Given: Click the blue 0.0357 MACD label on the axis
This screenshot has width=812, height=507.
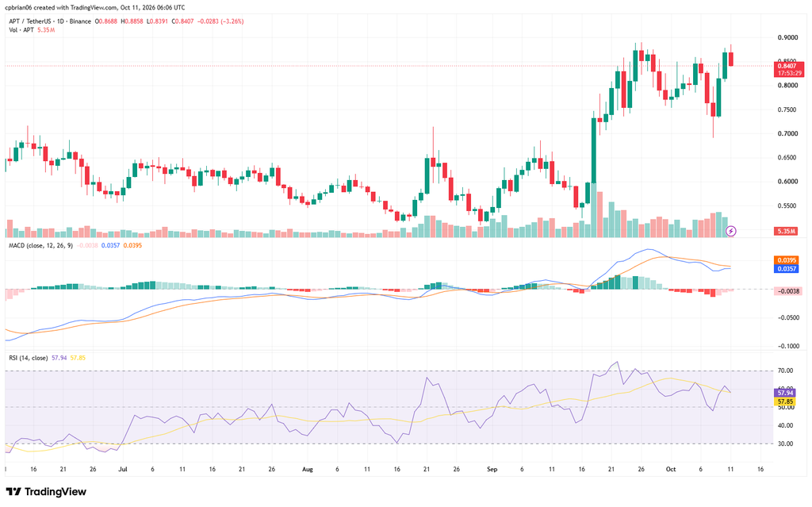Looking at the screenshot, I should point(786,268).
